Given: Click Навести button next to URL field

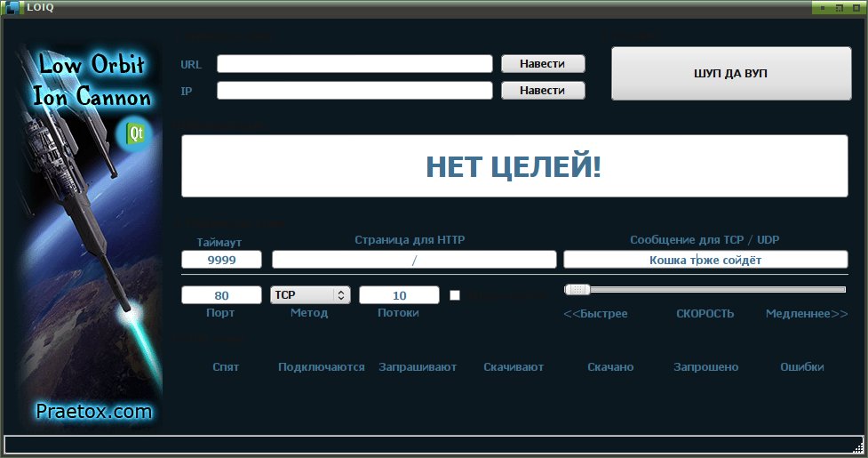Looking at the screenshot, I should pyautogui.click(x=543, y=64).
